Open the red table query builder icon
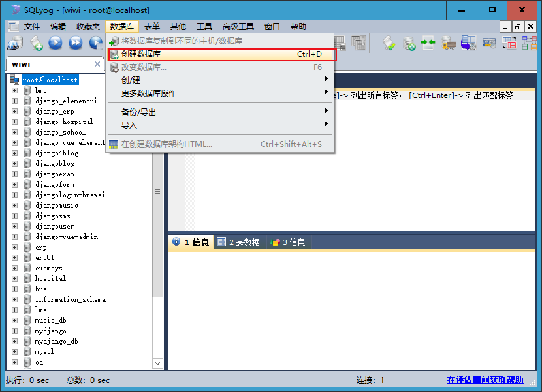 coord(509,43)
